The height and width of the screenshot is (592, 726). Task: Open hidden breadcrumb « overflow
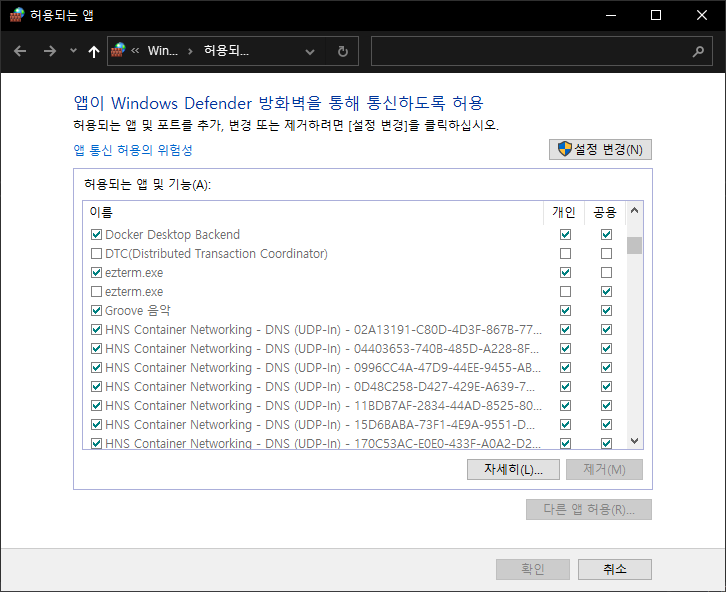[135, 50]
